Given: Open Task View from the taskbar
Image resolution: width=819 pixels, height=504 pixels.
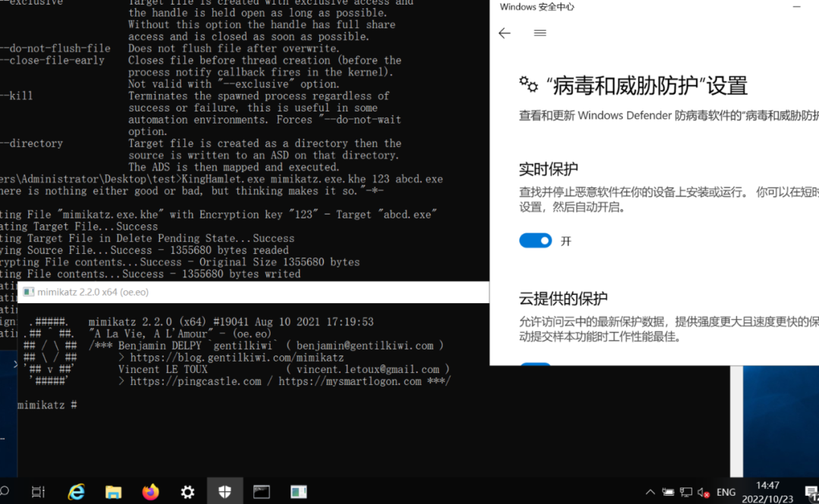Looking at the screenshot, I should [38, 491].
